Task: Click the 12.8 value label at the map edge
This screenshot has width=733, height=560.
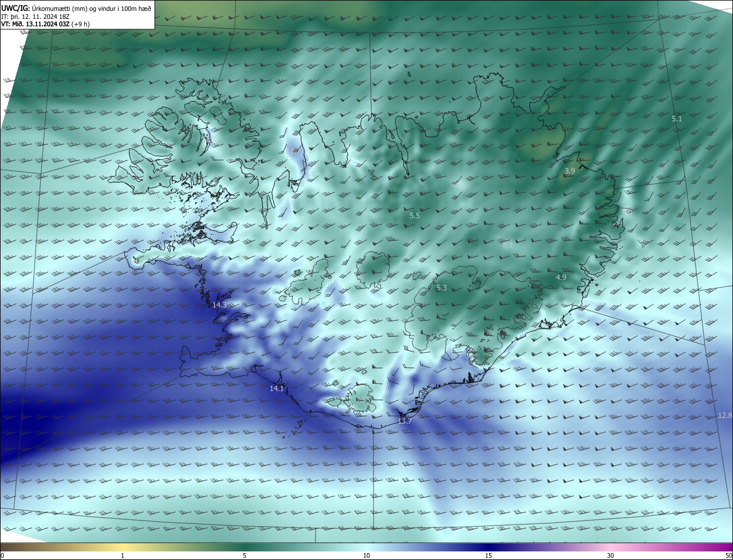Action: click(x=725, y=416)
